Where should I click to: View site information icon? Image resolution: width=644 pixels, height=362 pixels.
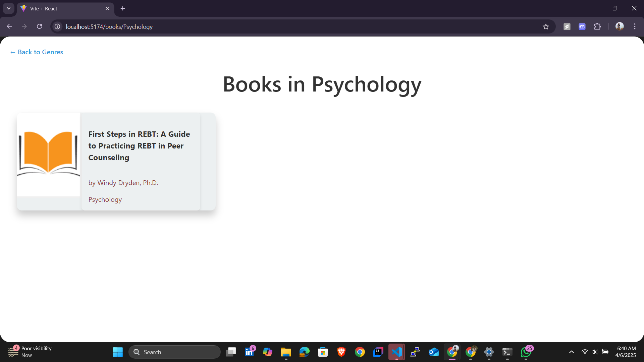pos(58,26)
